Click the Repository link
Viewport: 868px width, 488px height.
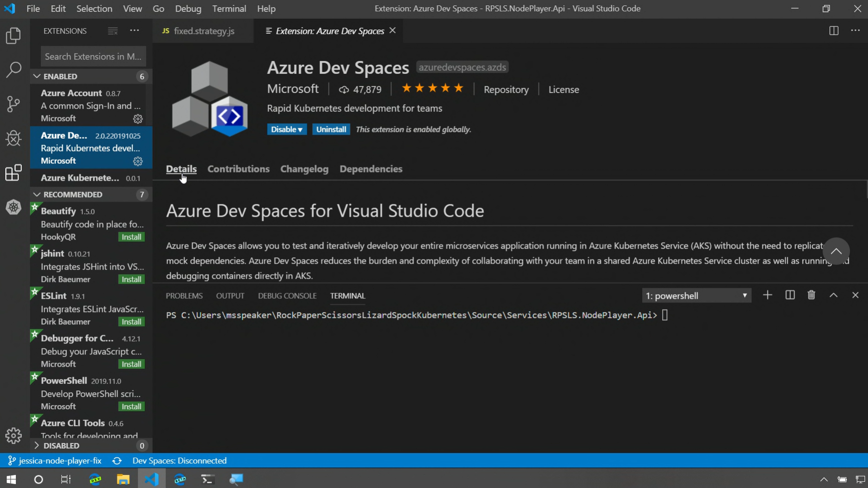506,90
